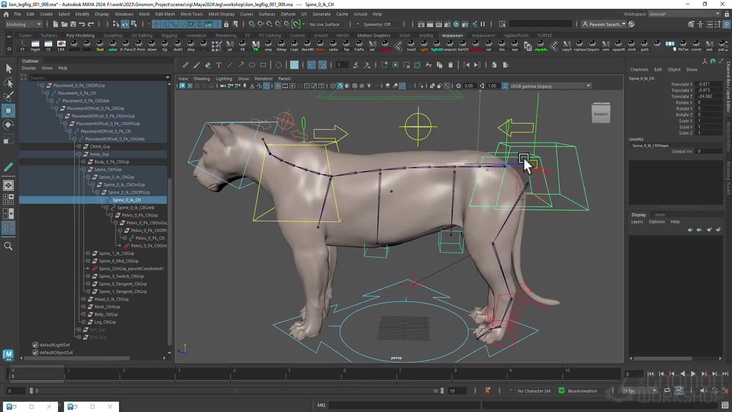Image resolution: width=732 pixels, height=412 pixels.
Task: Click the magnifier search icon in left sidebar
Action: coord(8,246)
